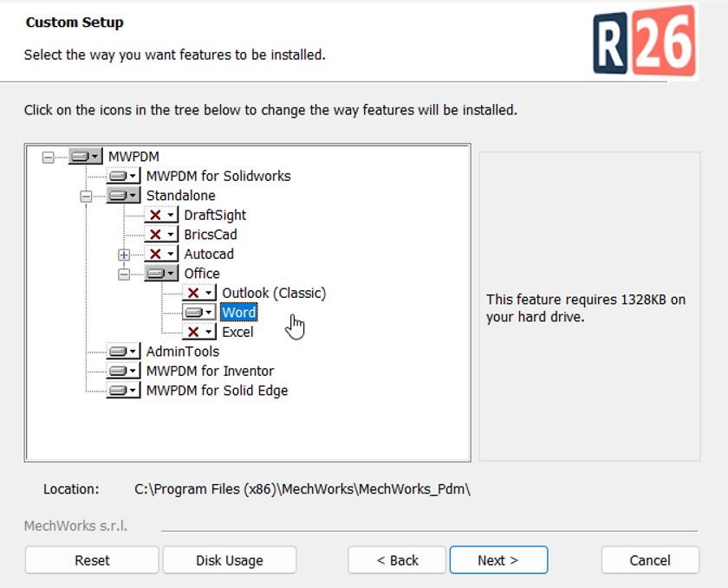Collapse the MWPDM root tree node
Screen dimensions: 728x588
tap(48, 158)
